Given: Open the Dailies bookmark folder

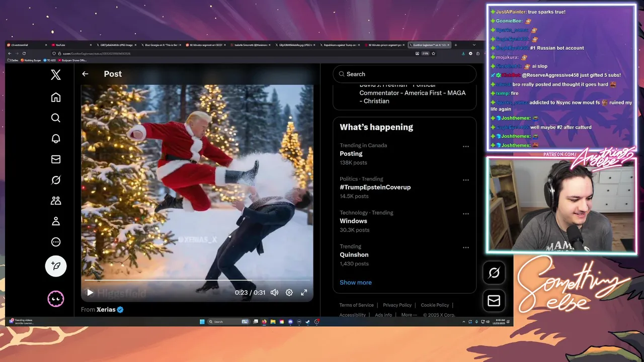Looking at the screenshot, I should (x=13, y=60).
